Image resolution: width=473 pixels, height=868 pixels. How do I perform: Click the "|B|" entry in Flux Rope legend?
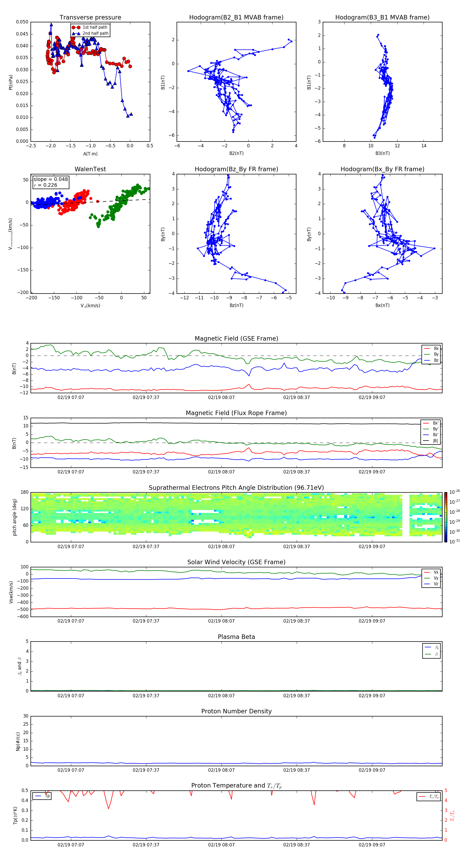click(431, 441)
